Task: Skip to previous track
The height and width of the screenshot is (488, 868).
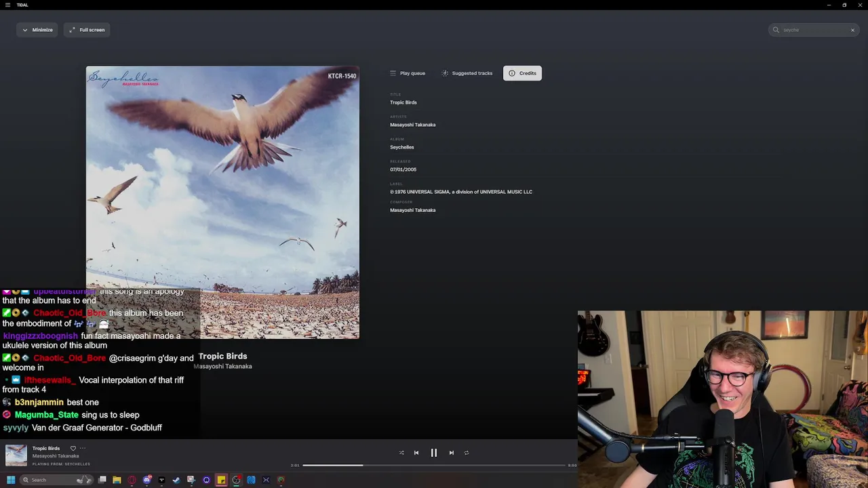Action: (416, 453)
